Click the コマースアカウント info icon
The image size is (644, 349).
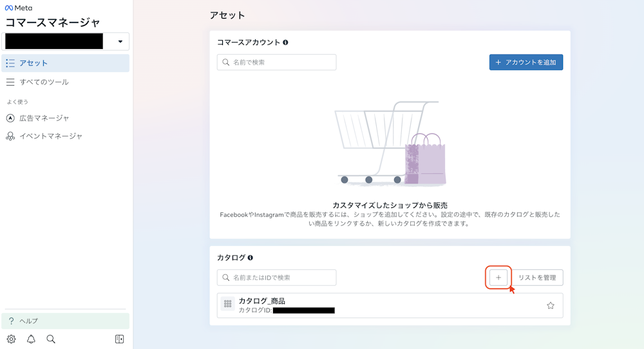(x=285, y=42)
